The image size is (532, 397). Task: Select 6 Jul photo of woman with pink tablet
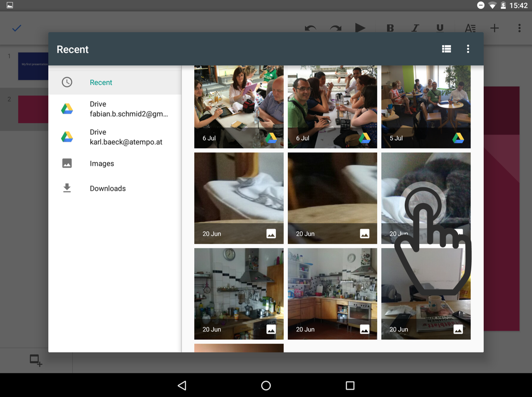(239, 107)
